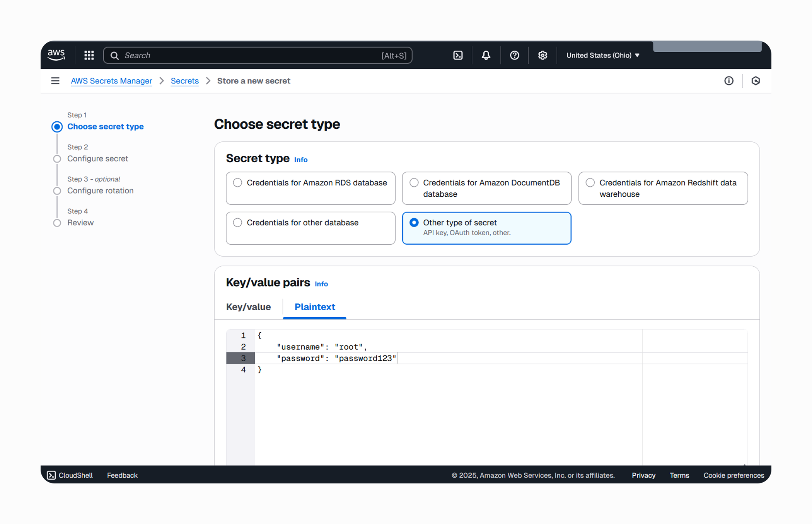The width and height of the screenshot is (812, 524).
Task: Click the "username": "root" line in editor
Action: pos(322,347)
